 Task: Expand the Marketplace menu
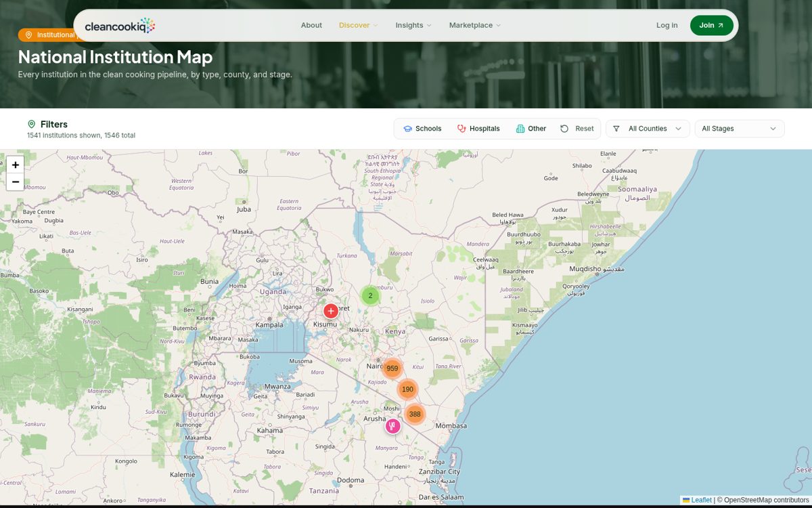click(x=474, y=25)
